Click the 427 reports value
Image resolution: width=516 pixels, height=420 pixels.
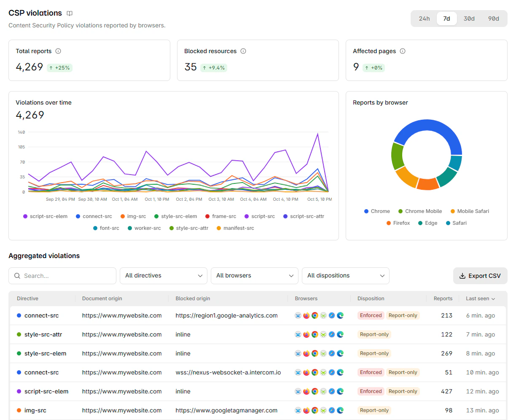tap(446, 391)
